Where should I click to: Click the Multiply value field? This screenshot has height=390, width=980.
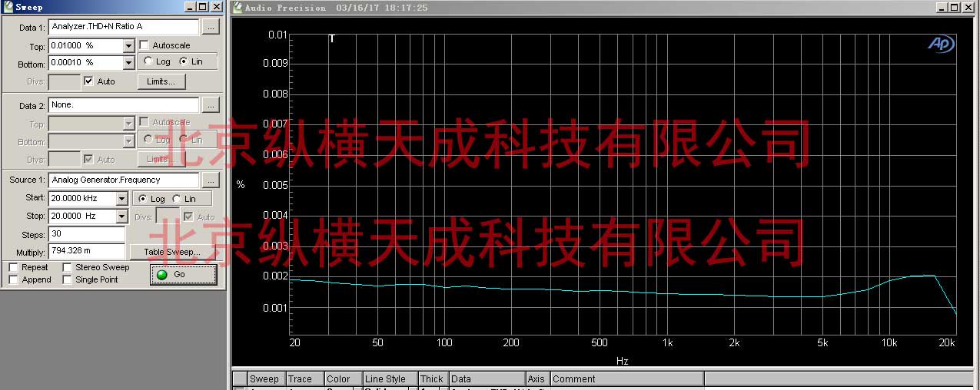pos(86,252)
